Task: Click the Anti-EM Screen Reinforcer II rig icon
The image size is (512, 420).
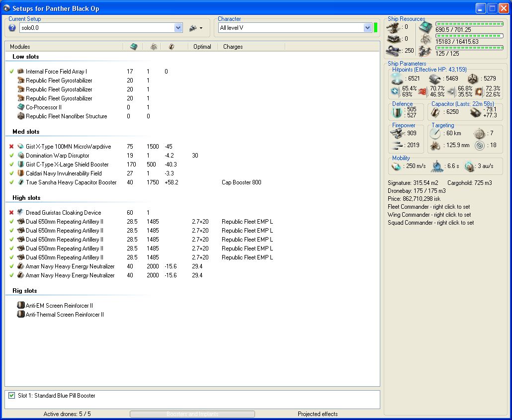Action: pos(21,305)
